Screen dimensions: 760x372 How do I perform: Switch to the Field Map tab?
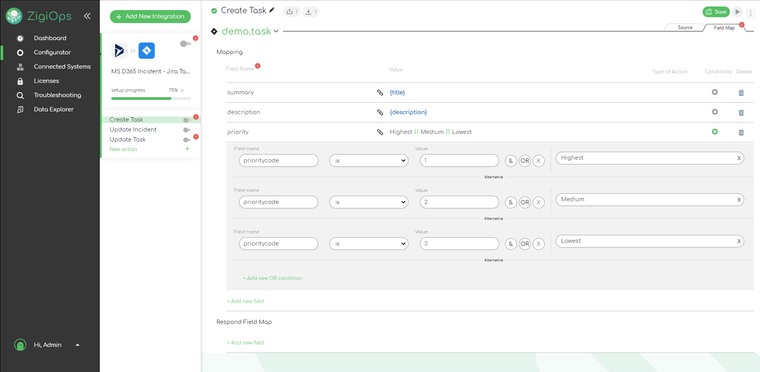tap(724, 28)
